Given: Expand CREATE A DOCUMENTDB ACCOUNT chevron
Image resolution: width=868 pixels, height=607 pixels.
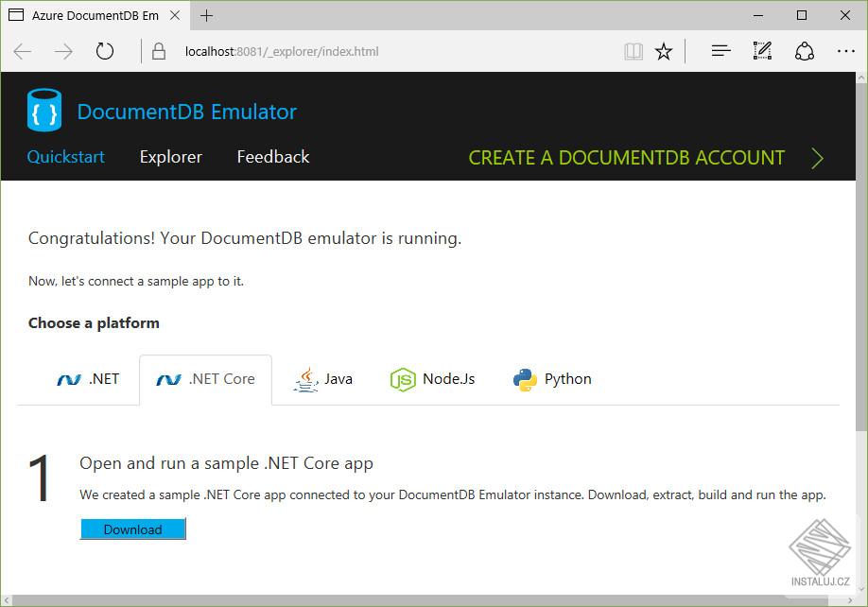Looking at the screenshot, I should tap(817, 158).
